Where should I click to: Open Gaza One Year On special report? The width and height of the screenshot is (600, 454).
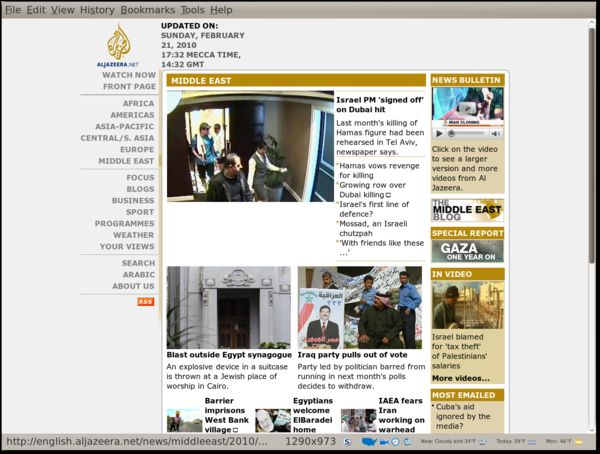coord(467,251)
